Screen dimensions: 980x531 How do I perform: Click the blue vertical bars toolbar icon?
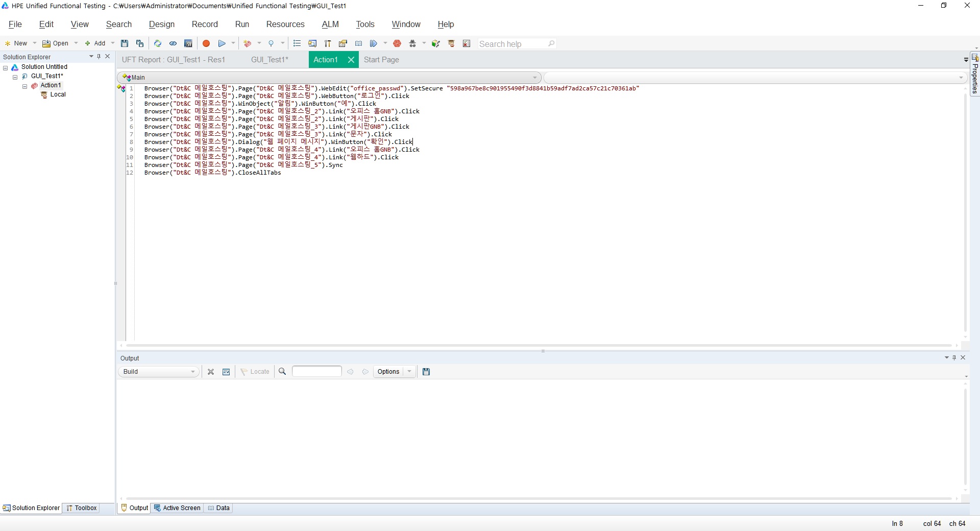point(374,43)
